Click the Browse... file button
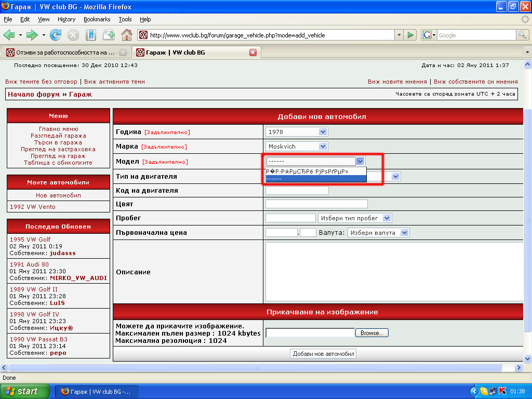The image size is (532, 399). point(371,333)
